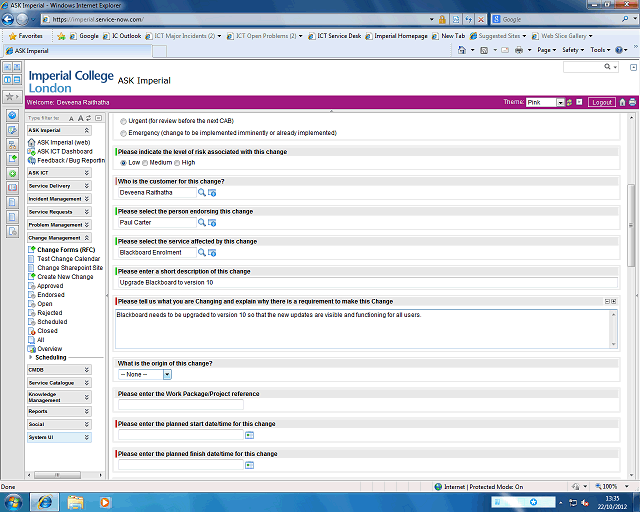Open calendar picker for planned finish date
Viewport: 640px width, 512px height.
pos(250,465)
